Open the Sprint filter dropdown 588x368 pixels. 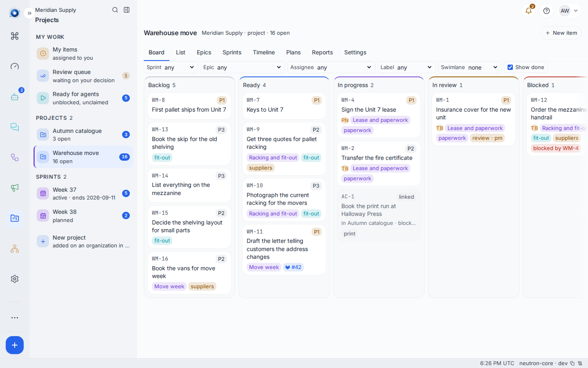tap(171, 67)
